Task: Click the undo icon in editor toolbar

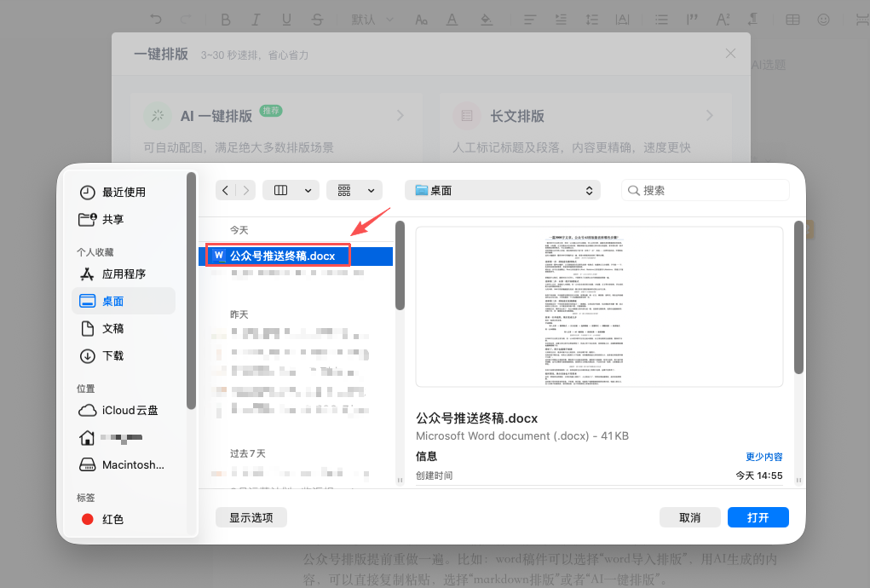Action: pos(156,20)
